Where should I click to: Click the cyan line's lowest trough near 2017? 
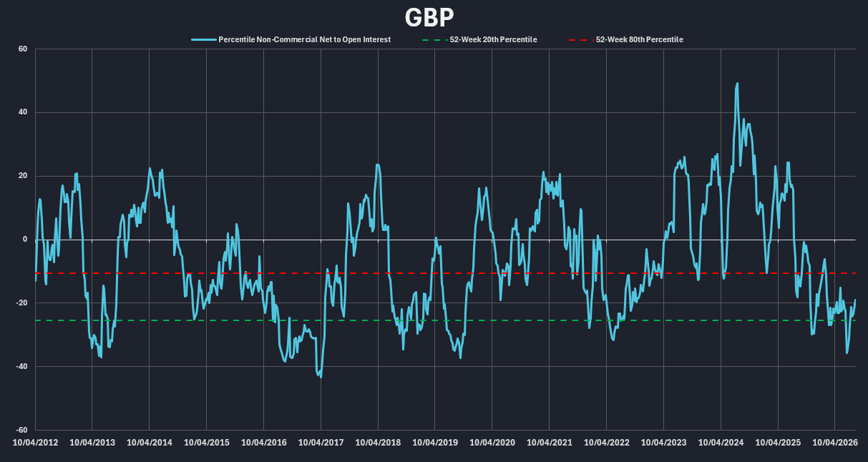(x=321, y=376)
